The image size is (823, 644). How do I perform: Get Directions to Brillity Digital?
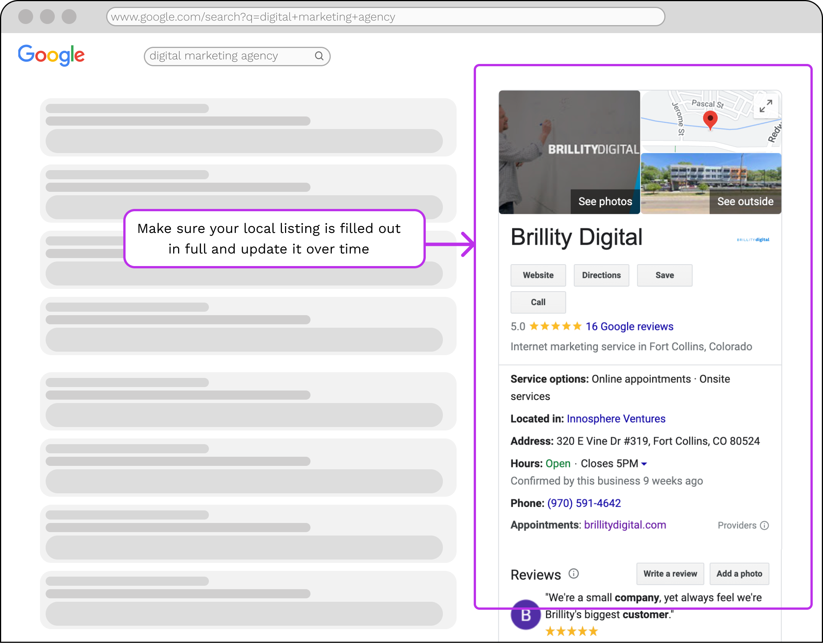(x=601, y=275)
